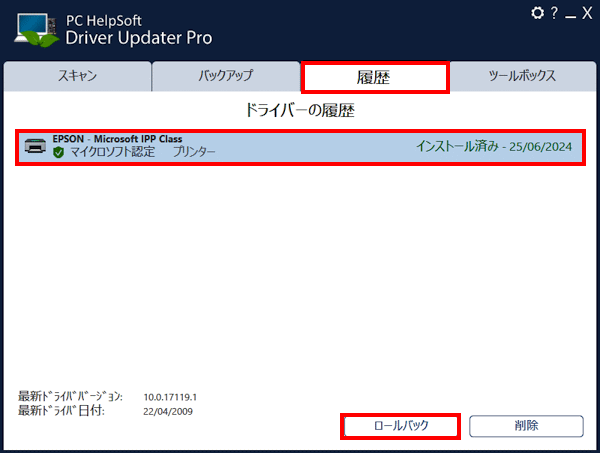Click the PC HelpSoft computer logo

[x=37, y=30]
